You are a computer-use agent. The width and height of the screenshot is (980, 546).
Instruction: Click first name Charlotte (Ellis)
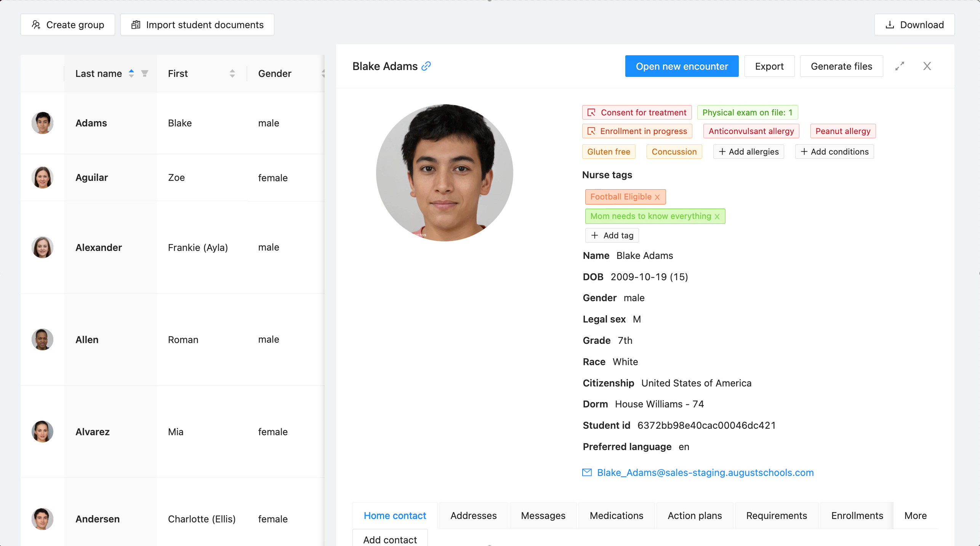(202, 519)
